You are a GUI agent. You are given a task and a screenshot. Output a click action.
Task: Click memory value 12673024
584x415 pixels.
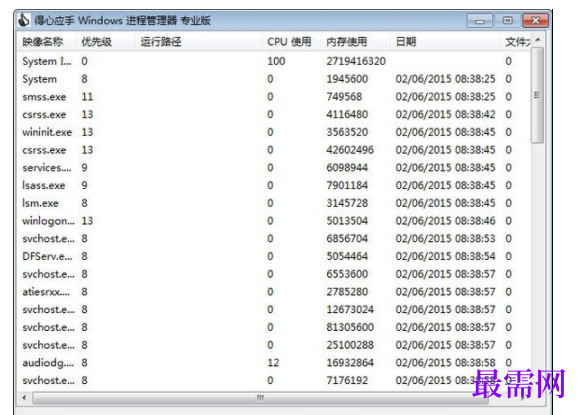pyautogui.click(x=350, y=310)
